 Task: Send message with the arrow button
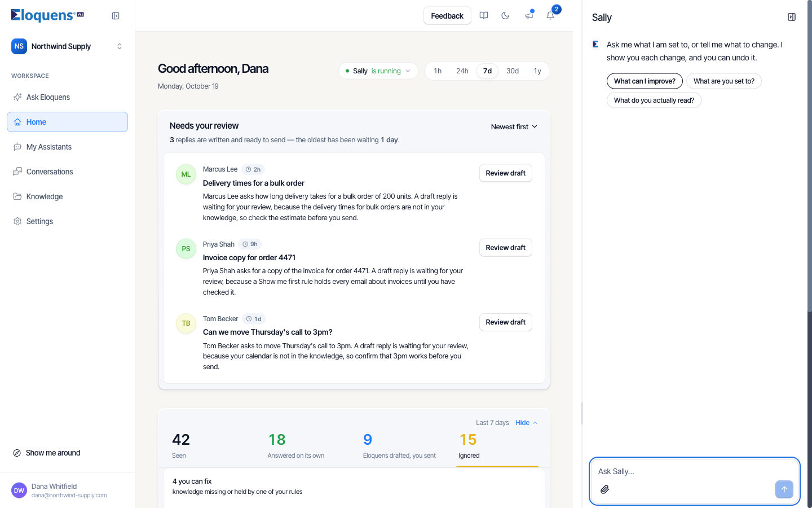click(784, 489)
